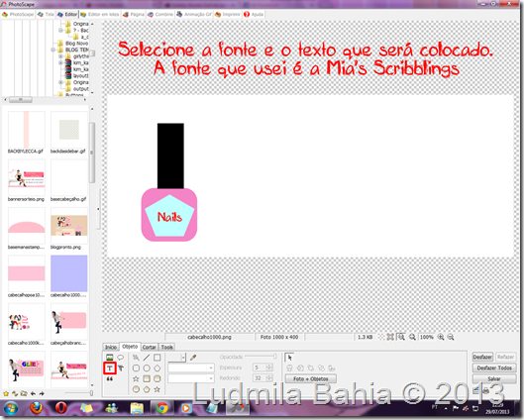Choose the line drawing tool
The height and width of the screenshot is (420, 524).
[147, 358]
